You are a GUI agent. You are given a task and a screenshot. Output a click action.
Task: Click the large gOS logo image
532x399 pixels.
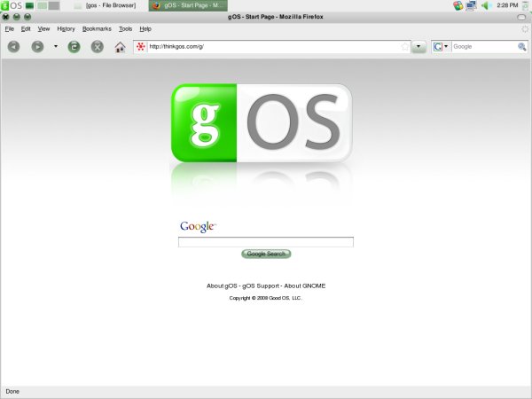(262, 123)
